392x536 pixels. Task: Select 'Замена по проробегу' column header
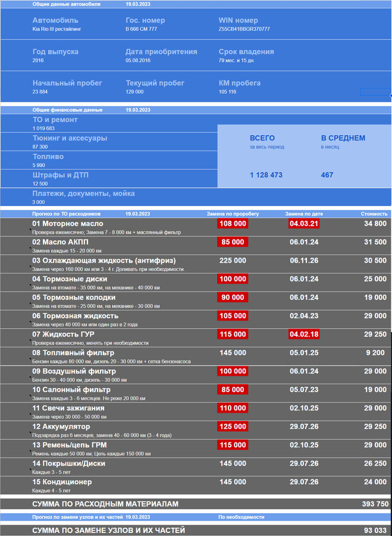click(x=233, y=214)
